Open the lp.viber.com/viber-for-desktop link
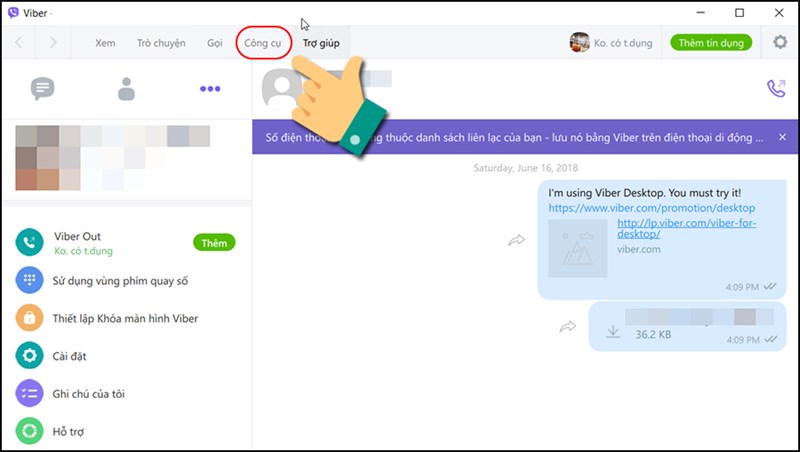The image size is (800, 452). pyautogui.click(x=687, y=229)
